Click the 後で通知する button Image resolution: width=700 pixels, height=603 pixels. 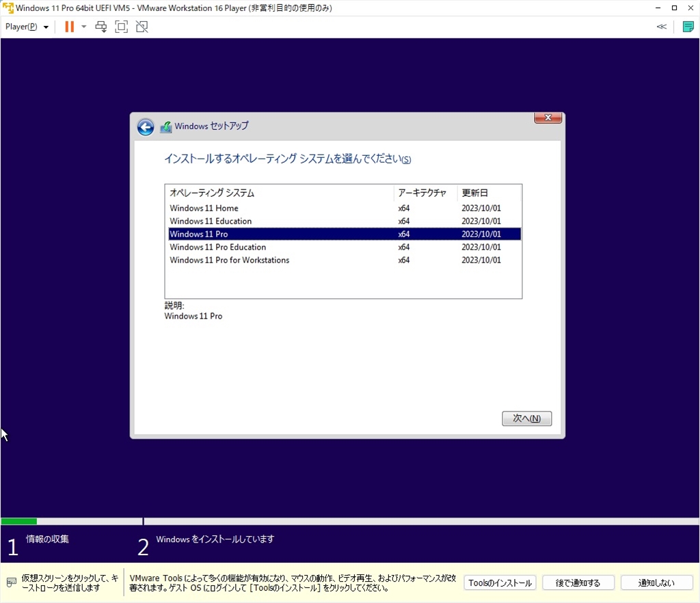point(578,583)
